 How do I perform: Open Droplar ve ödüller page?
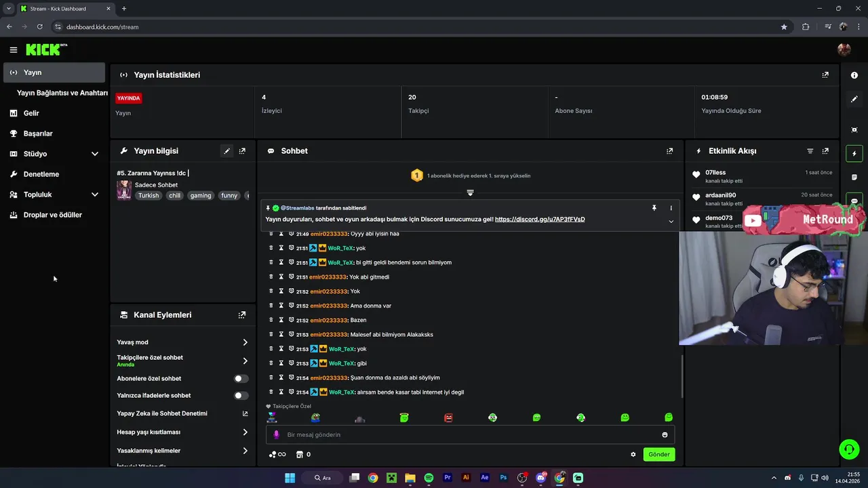click(54, 215)
